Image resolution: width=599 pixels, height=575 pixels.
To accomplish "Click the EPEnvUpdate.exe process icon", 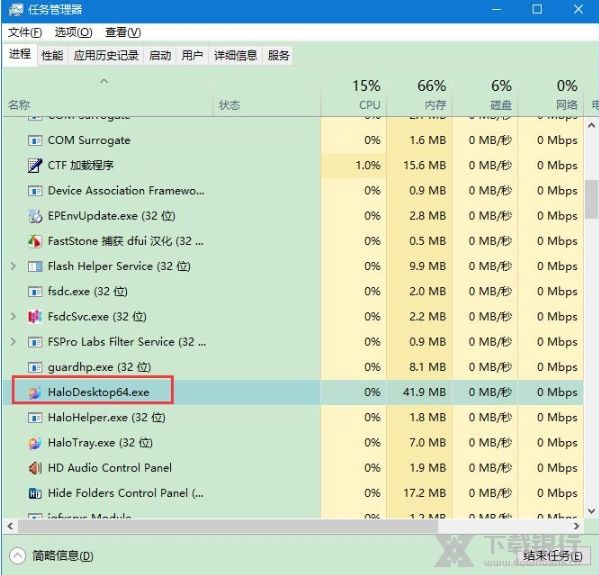I will click(35, 216).
